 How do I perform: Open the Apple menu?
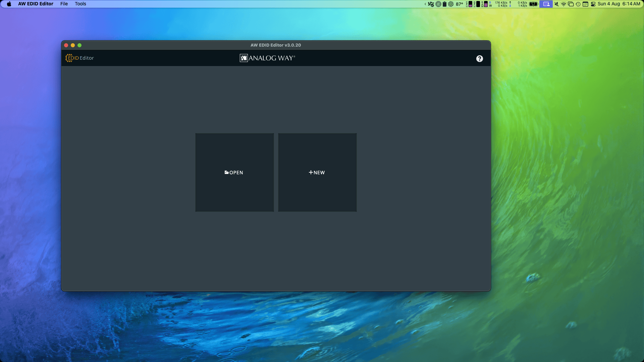pos(9,4)
